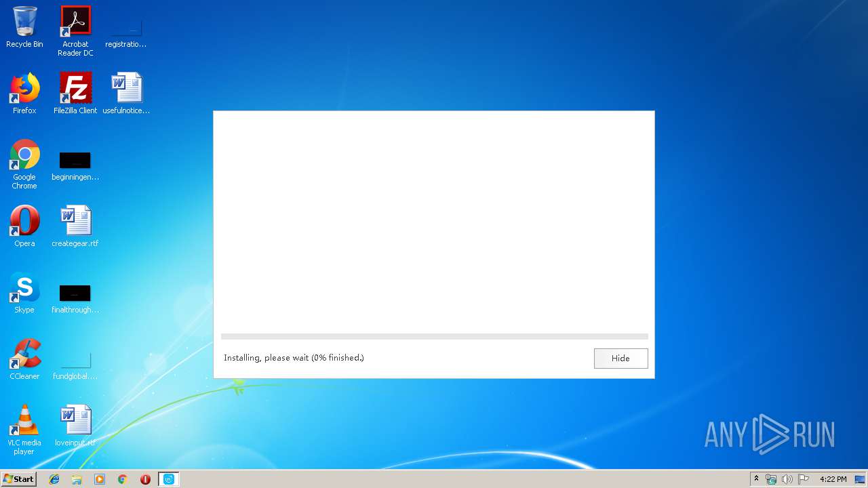This screenshot has width=868, height=488.
Task: Open Firefox desktop shortcut
Action: pyautogui.click(x=24, y=94)
